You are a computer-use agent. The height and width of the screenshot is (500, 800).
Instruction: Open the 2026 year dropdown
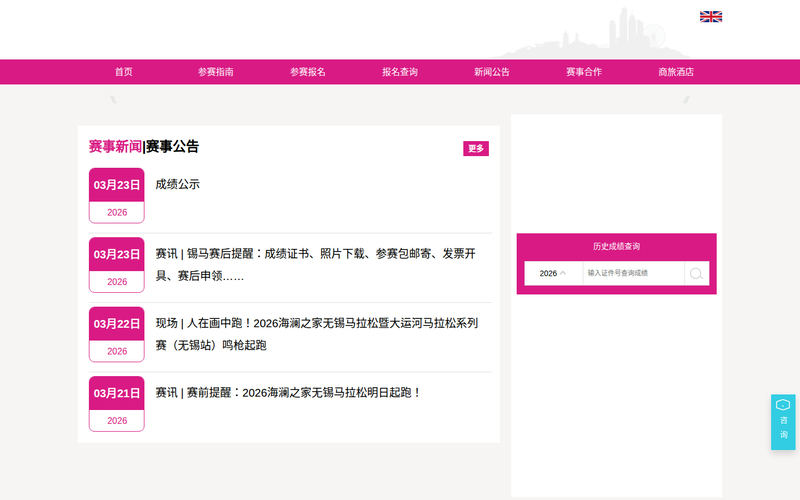click(x=553, y=273)
